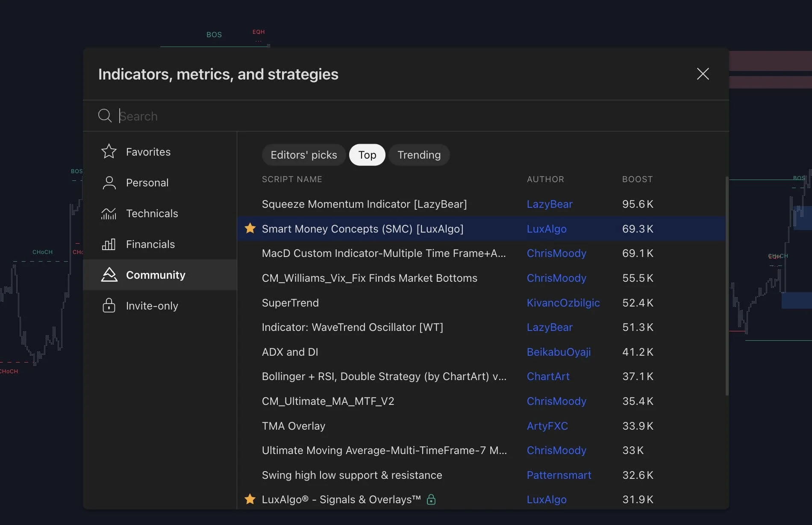Viewport: 812px width, 525px height.
Task: Select the Community mountain icon
Action: point(109,274)
